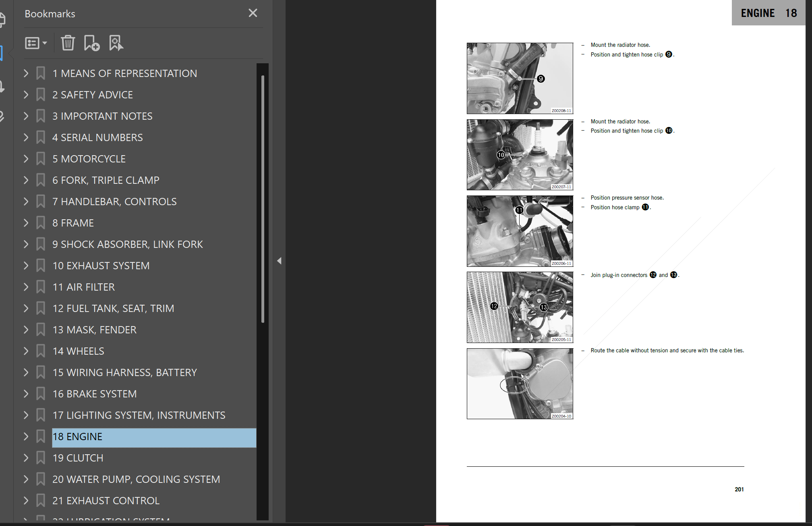Click page number 201
The height and width of the screenshot is (526, 812).
[739, 489]
